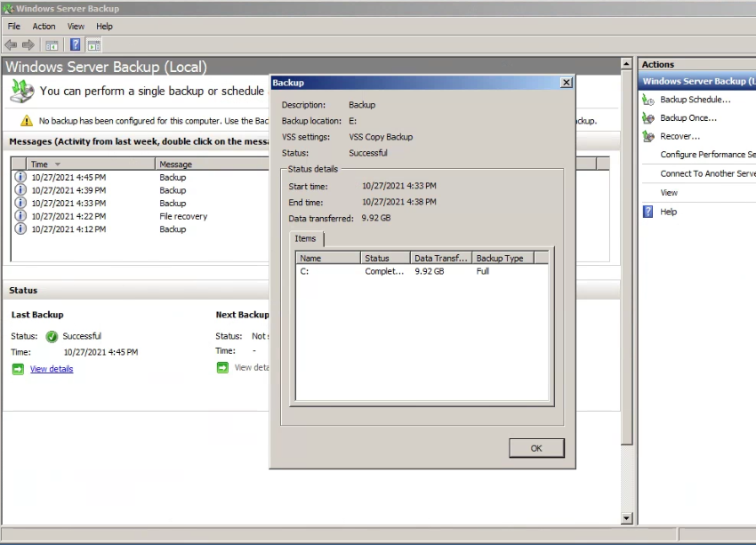Click the title bar application icon

tap(8, 9)
